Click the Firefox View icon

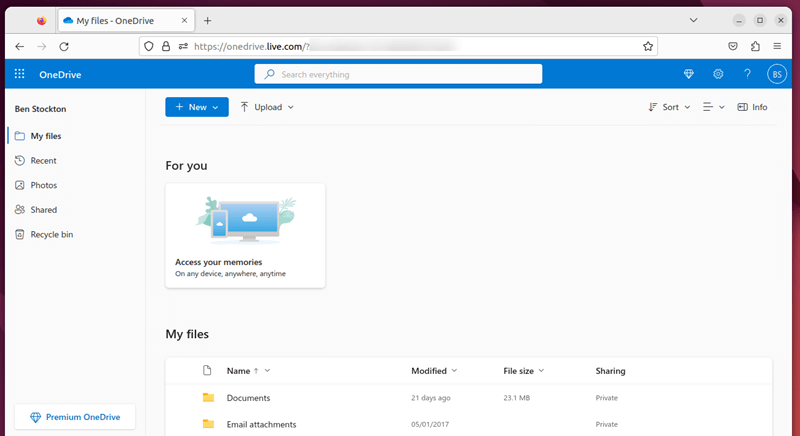(41, 20)
